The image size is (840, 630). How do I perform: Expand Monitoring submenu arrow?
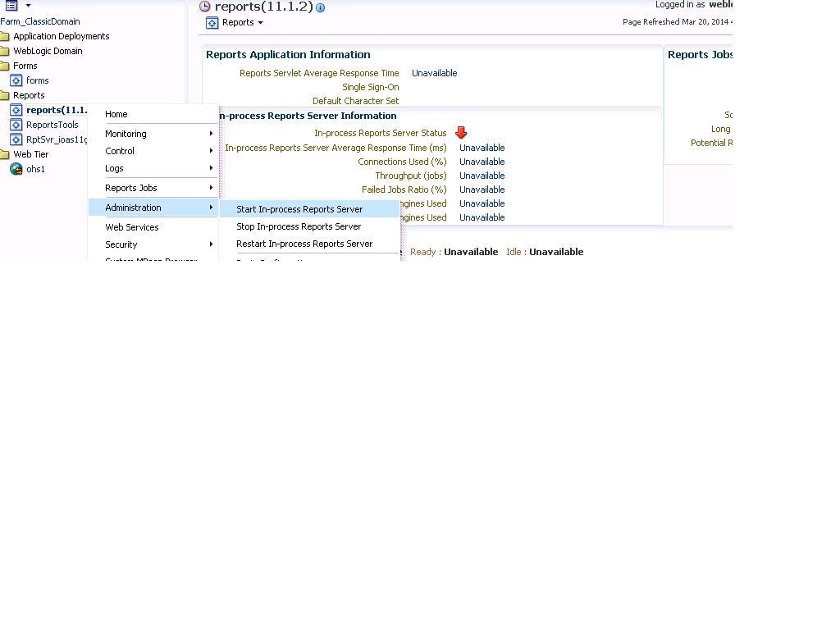(211, 134)
